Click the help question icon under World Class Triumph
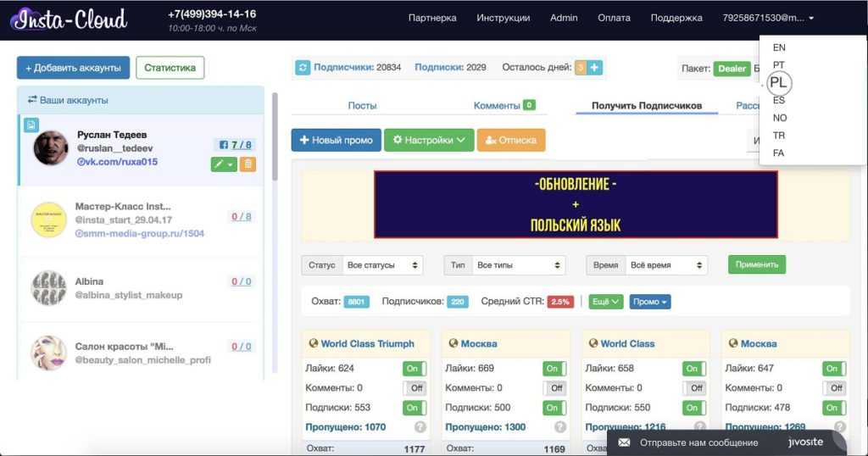 [x=420, y=427]
